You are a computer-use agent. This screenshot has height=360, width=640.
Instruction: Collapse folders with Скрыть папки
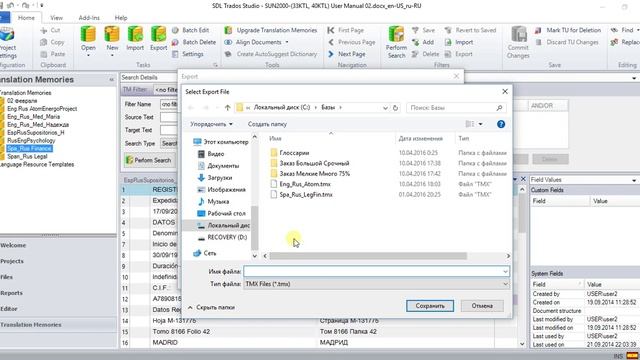point(211,307)
